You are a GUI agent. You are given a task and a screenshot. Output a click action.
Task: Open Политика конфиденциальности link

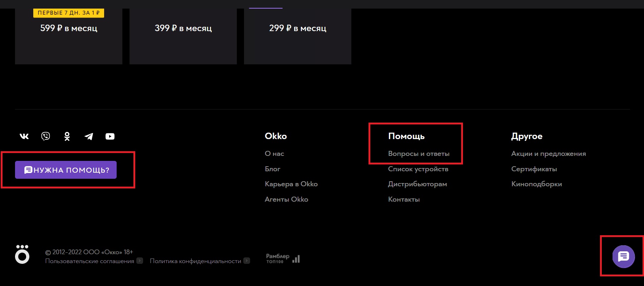click(x=195, y=261)
